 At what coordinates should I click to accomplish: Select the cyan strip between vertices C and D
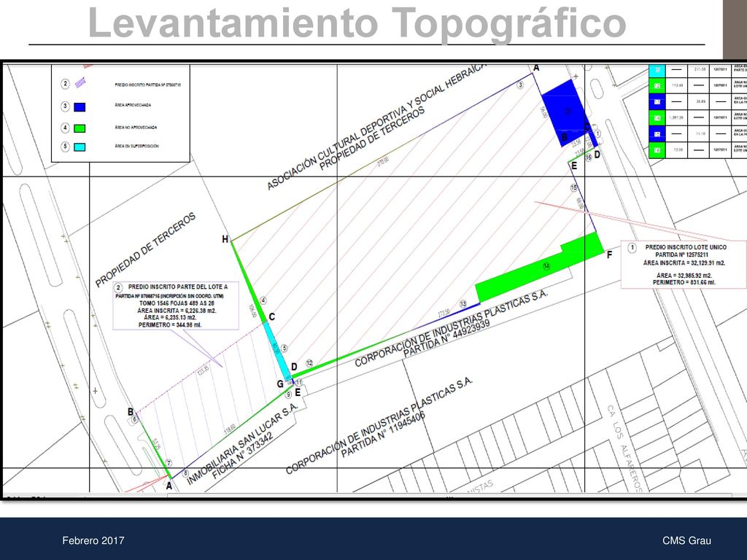[x=277, y=351]
